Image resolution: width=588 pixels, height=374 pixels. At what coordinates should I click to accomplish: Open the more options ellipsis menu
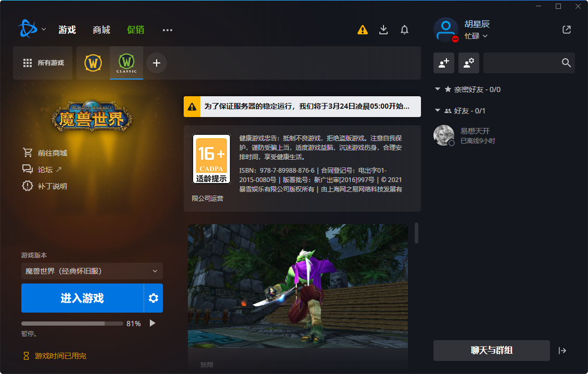[167, 30]
